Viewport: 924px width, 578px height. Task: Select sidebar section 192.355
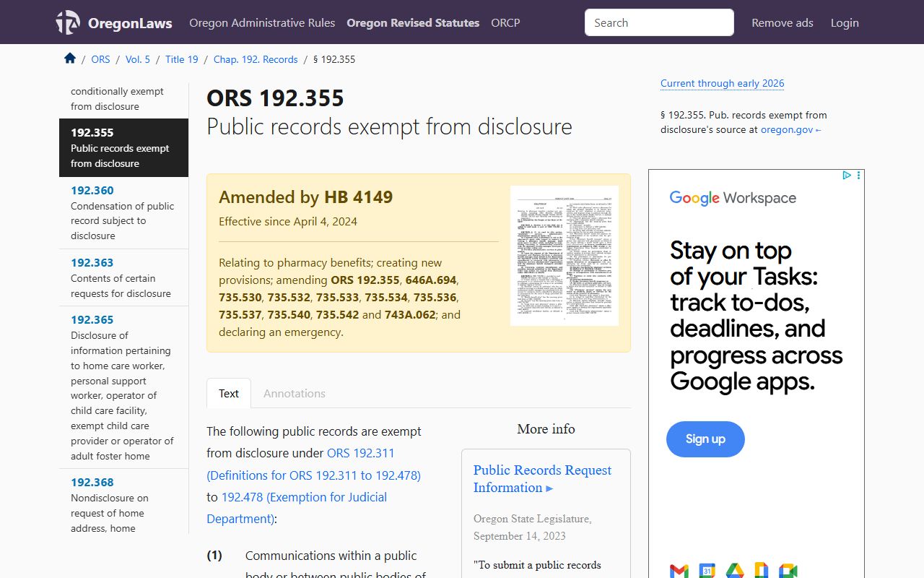click(123, 147)
